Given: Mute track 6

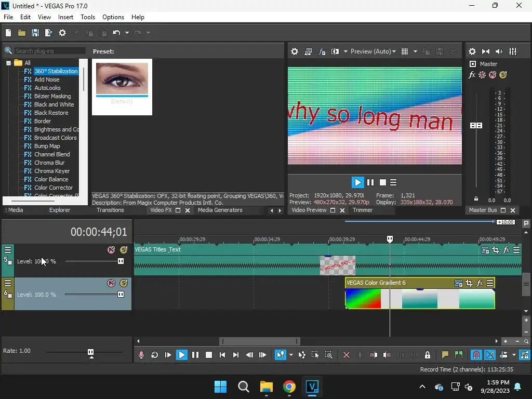Looking at the screenshot, I should click(x=111, y=283).
